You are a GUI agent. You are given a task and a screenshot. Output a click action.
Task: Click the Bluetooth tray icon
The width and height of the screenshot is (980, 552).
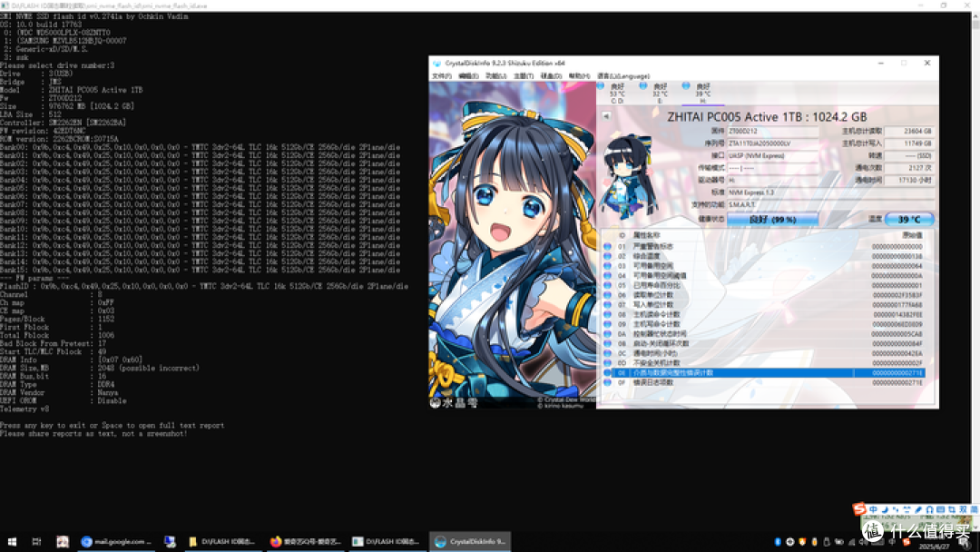(x=778, y=542)
